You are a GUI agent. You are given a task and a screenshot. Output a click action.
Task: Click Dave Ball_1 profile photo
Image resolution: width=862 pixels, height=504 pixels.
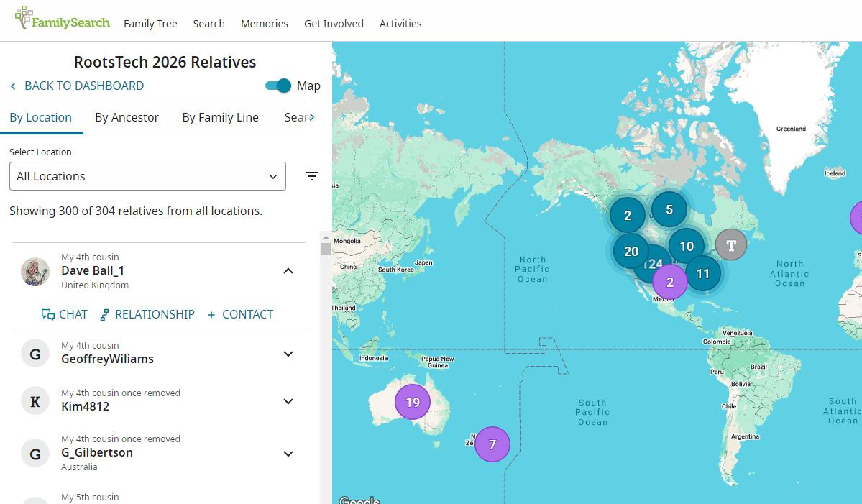coord(35,272)
